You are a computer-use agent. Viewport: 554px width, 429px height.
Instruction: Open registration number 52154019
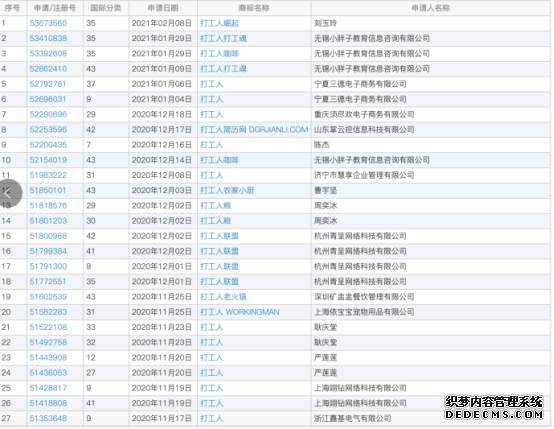pyautogui.click(x=48, y=160)
